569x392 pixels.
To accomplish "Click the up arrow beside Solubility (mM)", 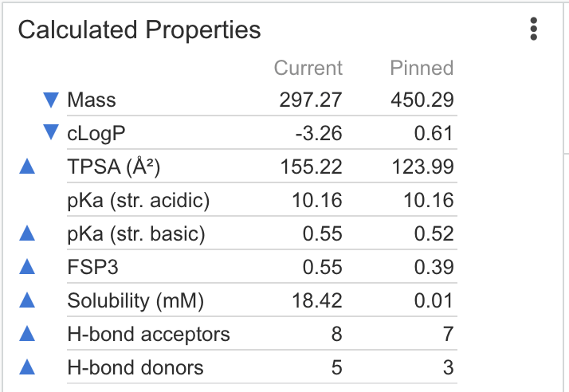I will (x=27, y=301).
